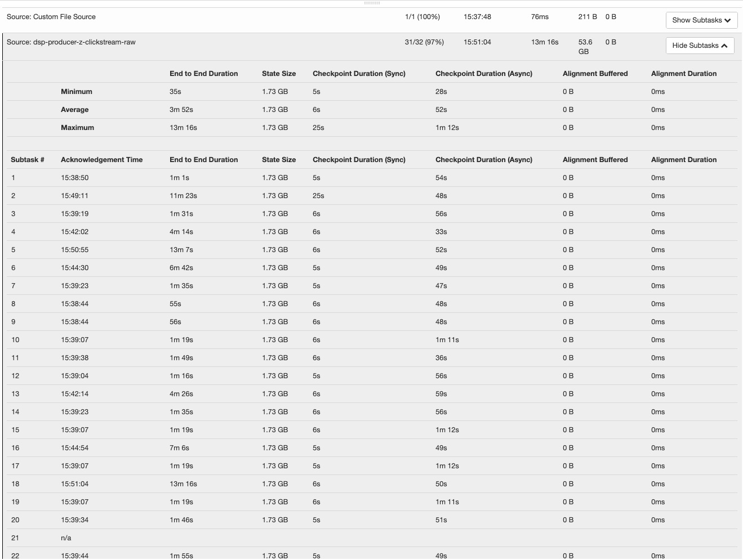Click Alignment Duration header in subtask table
743x560 pixels.
click(x=683, y=160)
